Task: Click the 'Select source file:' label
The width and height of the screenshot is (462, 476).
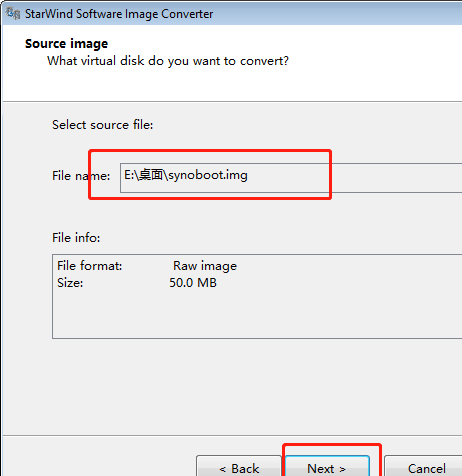Action: click(x=103, y=125)
